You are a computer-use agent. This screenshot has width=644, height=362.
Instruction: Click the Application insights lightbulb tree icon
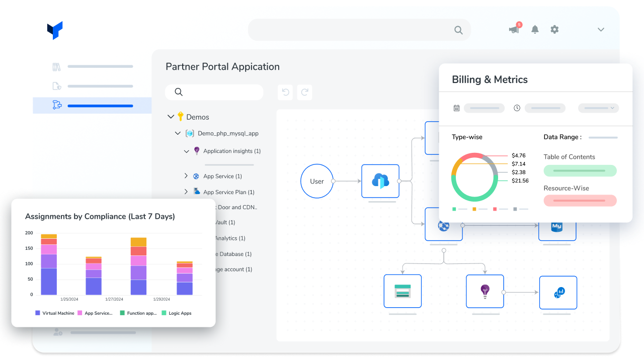(197, 151)
